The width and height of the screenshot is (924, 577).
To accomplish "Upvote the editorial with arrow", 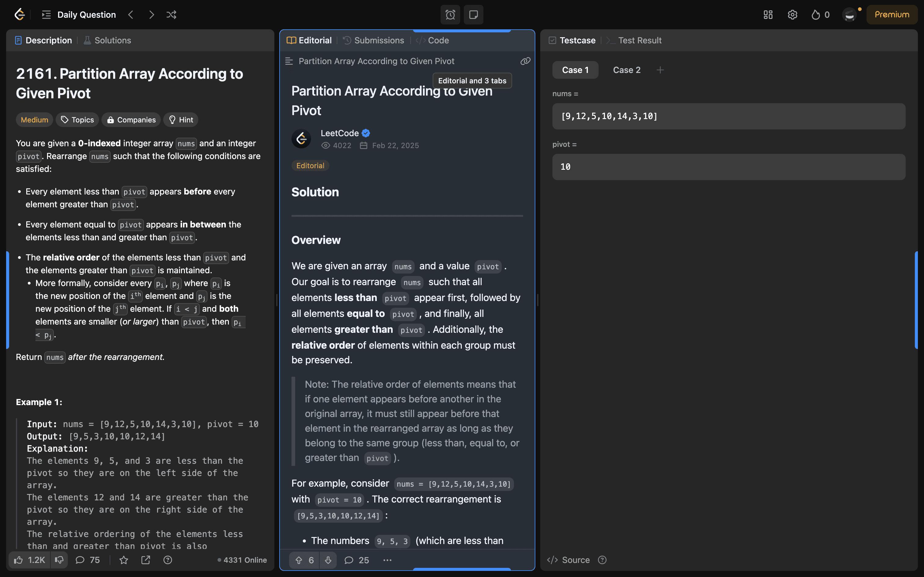I will coord(299,560).
